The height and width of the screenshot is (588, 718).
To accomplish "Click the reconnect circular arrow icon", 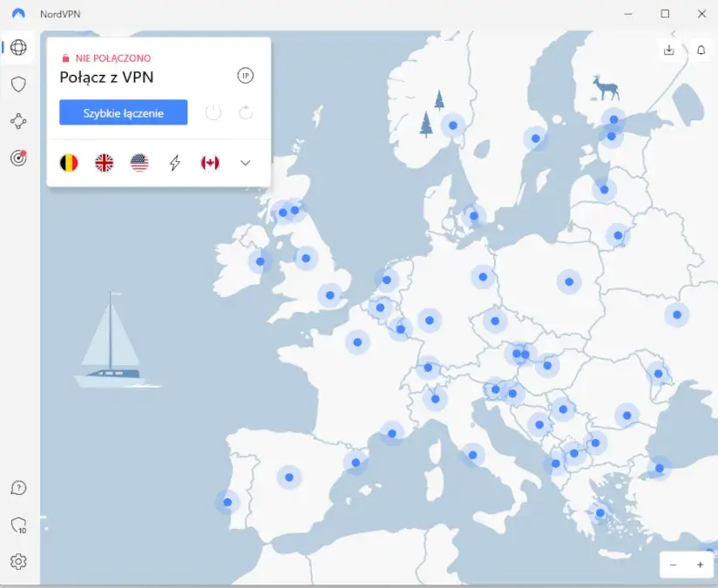I will click(245, 112).
